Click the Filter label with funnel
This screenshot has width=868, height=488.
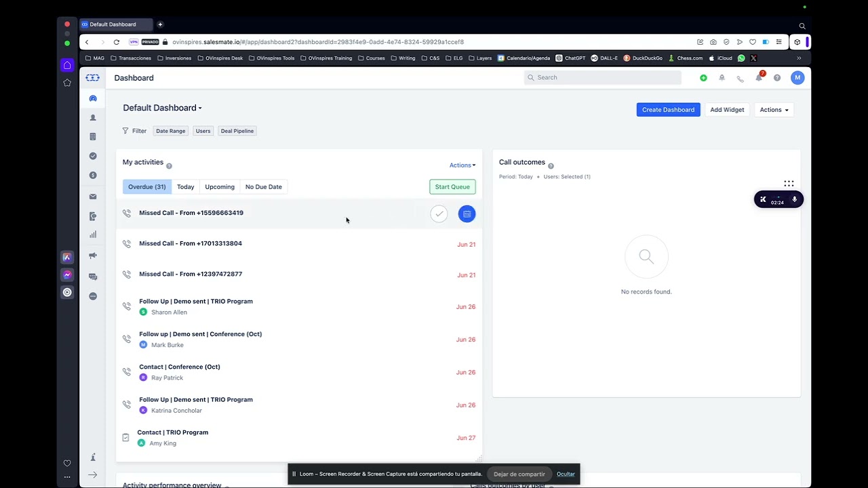pos(134,131)
